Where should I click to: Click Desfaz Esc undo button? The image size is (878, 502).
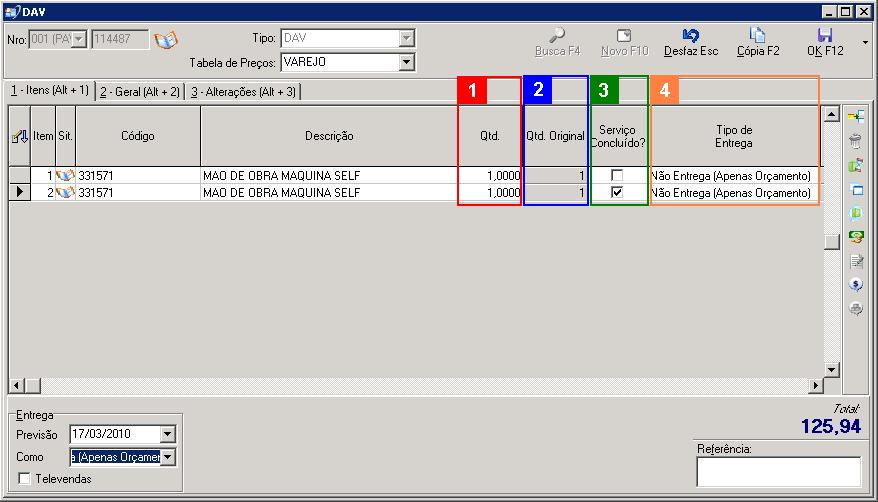(691, 43)
